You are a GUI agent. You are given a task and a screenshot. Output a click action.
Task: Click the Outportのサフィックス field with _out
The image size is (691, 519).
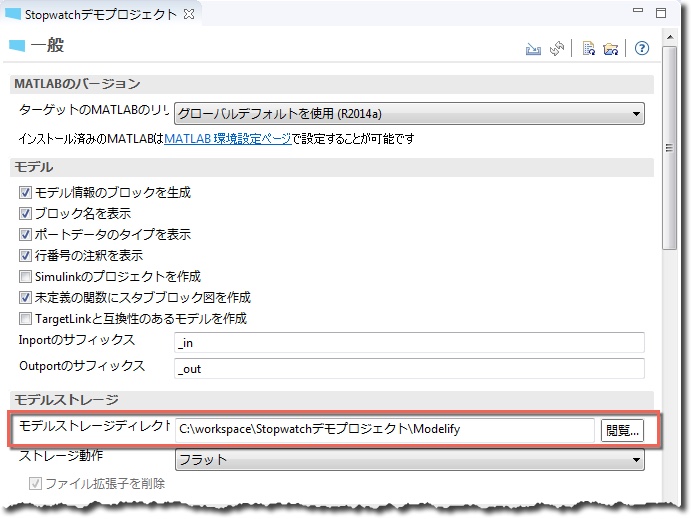[x=409, y=368]
